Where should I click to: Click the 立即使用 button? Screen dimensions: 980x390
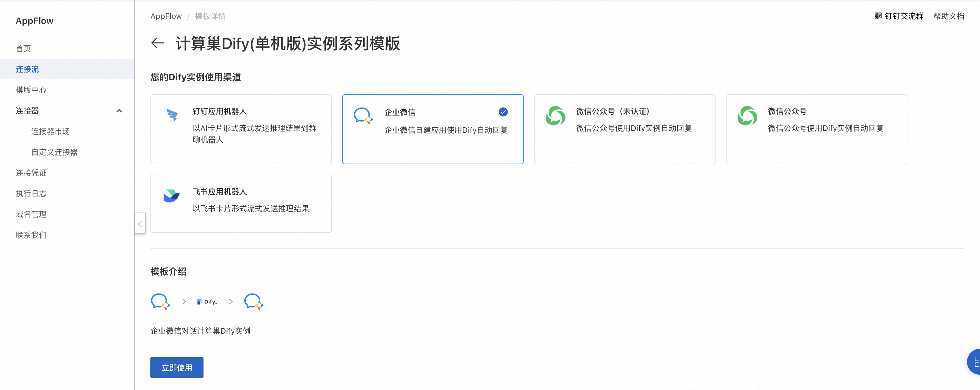click(177, 368)
